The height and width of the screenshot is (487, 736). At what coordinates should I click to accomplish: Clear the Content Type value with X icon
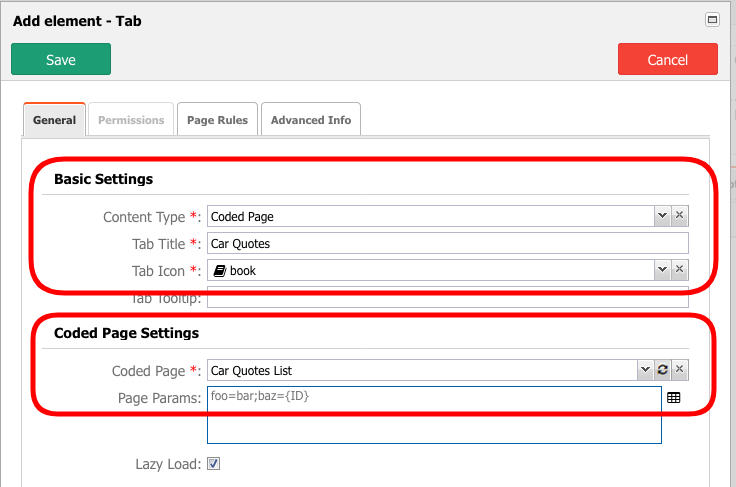click(x=679, y=216)
